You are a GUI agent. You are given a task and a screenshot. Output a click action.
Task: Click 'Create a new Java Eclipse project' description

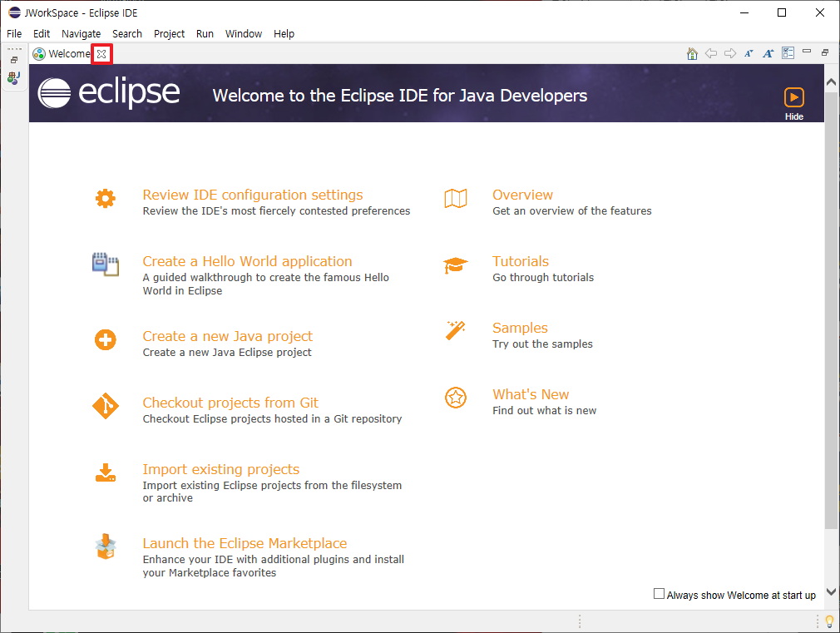click(227, 352)
